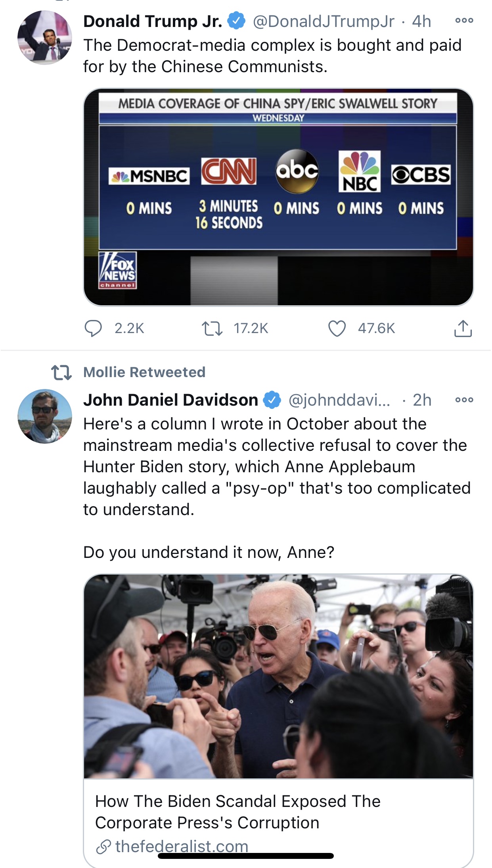The width and height of the screenshot is (492, 868).
Task: Open the media coverage chart image
Action: [278, 197]
